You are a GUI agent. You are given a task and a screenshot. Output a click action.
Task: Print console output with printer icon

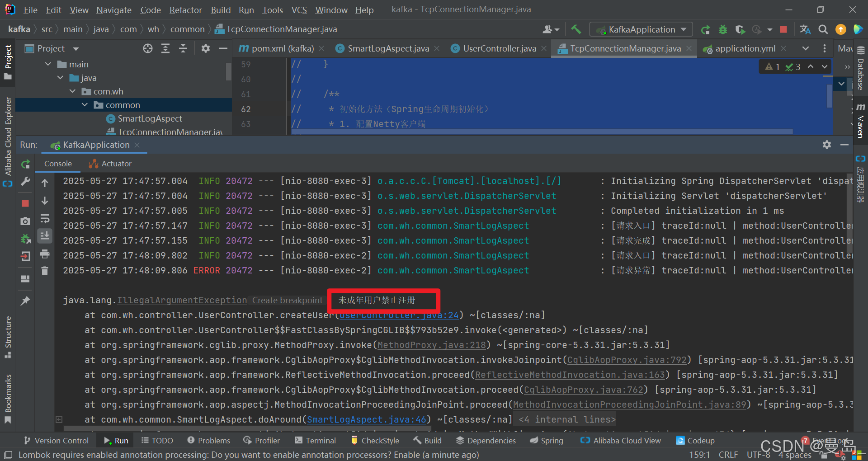coord(45,254)
